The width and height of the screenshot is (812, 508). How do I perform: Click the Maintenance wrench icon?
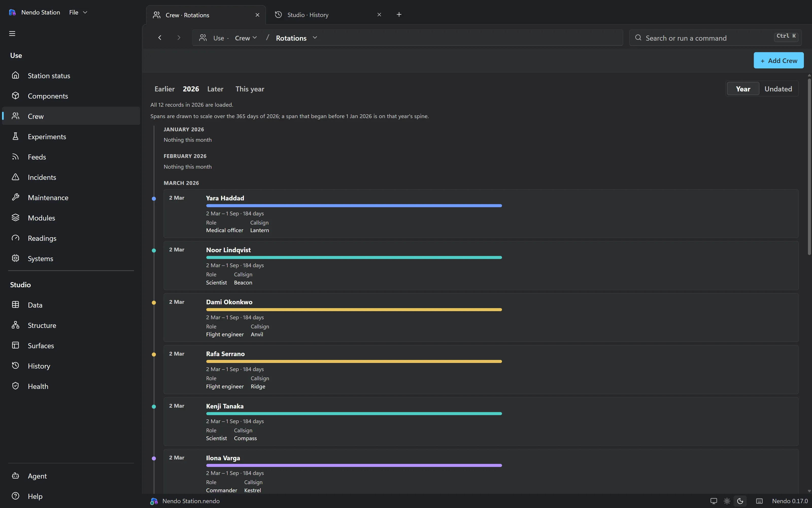(x=15, y=197)
